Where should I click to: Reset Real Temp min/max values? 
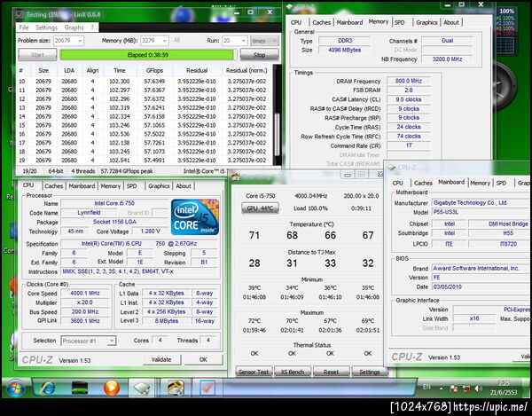(331, 372)
